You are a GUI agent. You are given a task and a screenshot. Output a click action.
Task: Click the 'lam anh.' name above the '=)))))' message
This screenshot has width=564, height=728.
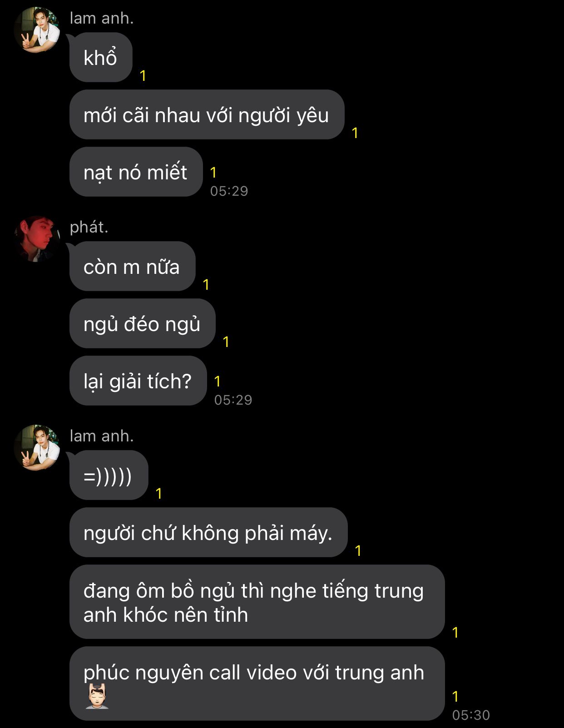click(102, 436)
